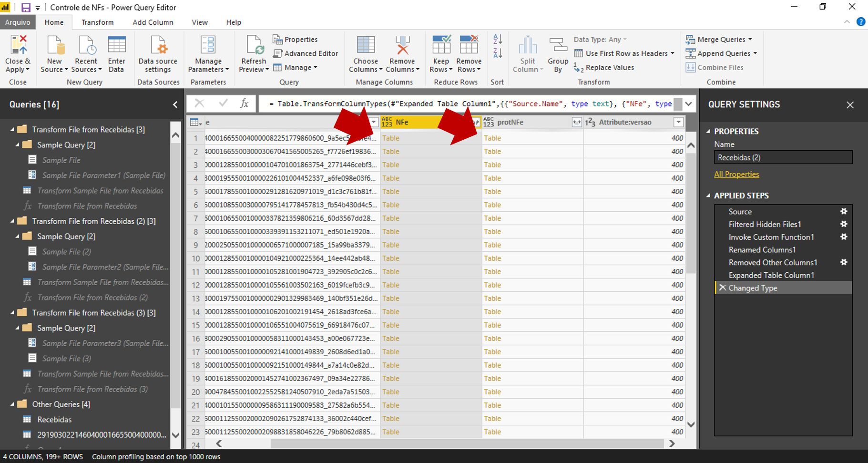The image size is (868, 463).
Task: Collapse Other Queries [4] group
Action: tap(12, 404)
